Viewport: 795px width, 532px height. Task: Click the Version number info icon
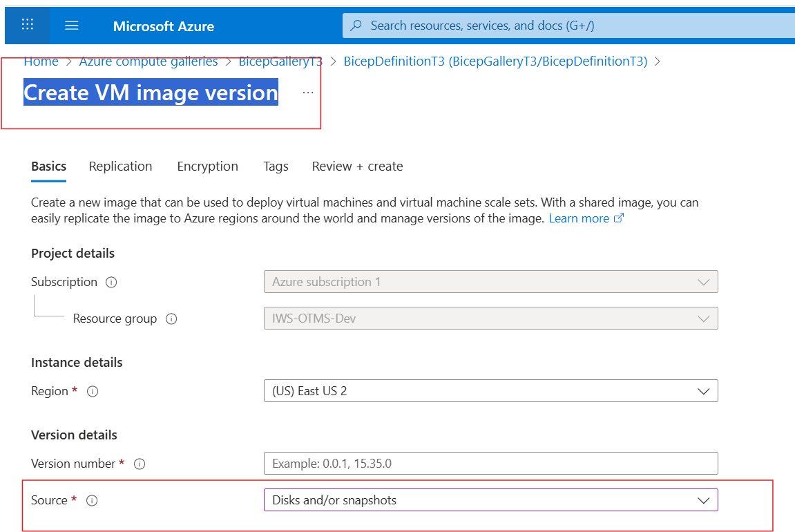(140, 464)
